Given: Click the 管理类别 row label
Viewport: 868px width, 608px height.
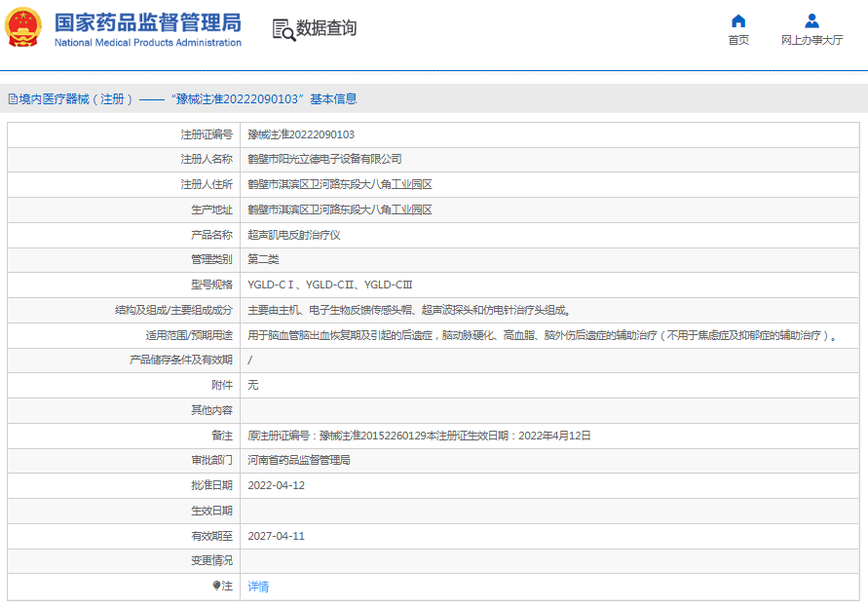Looking at the screenshot, I should click(x=212, y=259).
